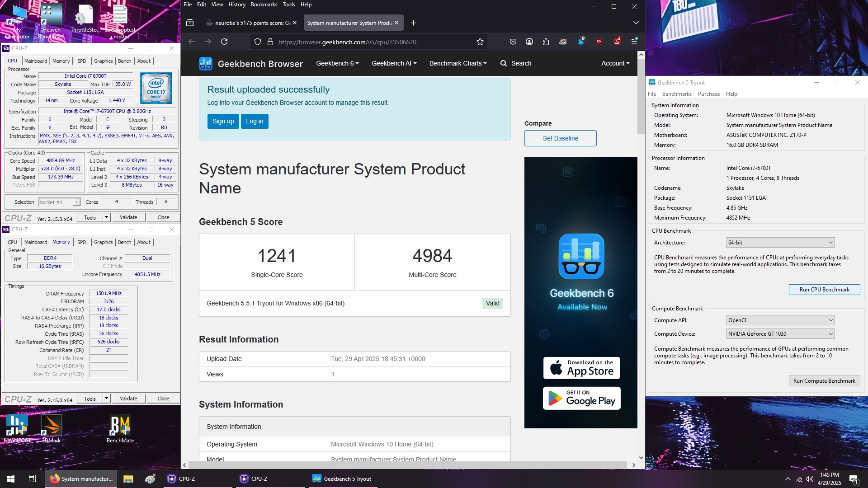Click Run CPU Benchmark button
The width and height of the screenshot is (868, 488).
[824, 290]
